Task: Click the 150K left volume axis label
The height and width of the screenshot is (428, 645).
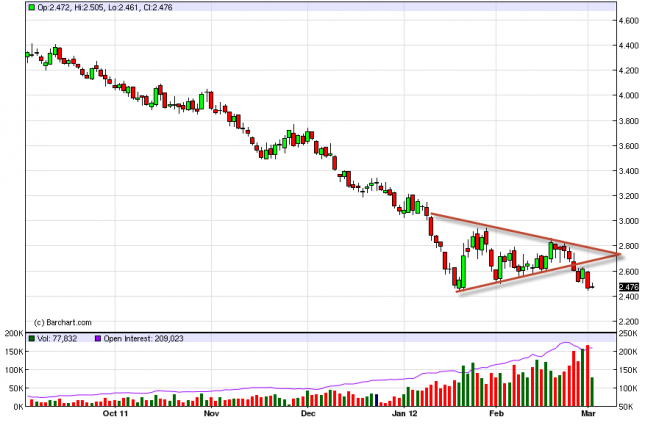Action: click(14, 351)
